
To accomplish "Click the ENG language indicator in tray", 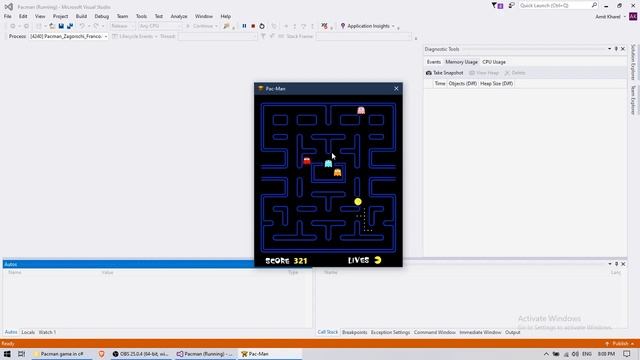I will [587, 354].
